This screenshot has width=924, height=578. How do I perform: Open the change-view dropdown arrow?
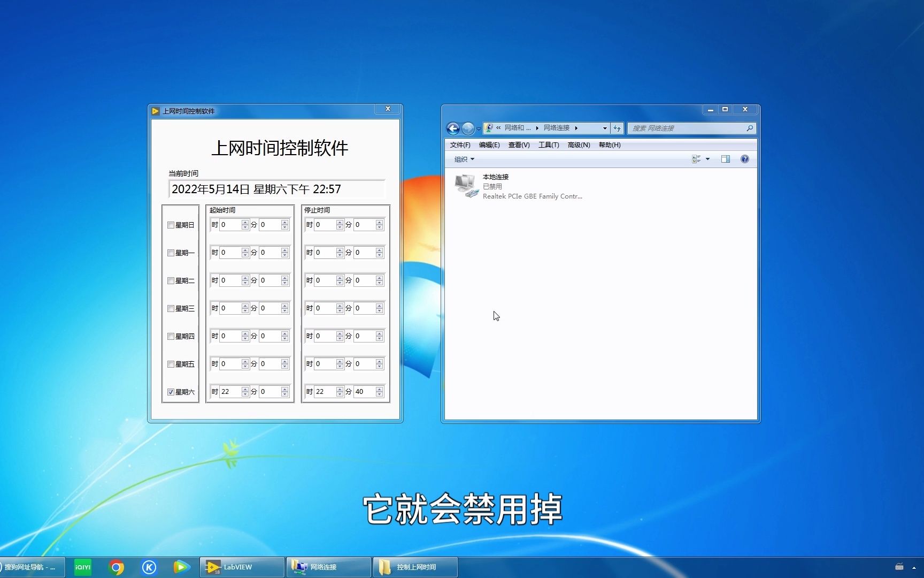[707, 159]
